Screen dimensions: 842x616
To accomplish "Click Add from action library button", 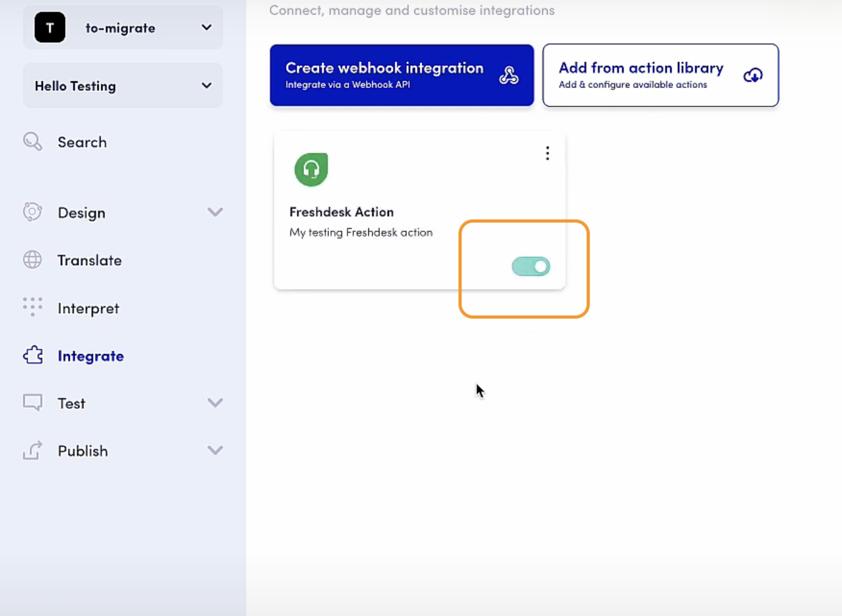I will (660, 75).
